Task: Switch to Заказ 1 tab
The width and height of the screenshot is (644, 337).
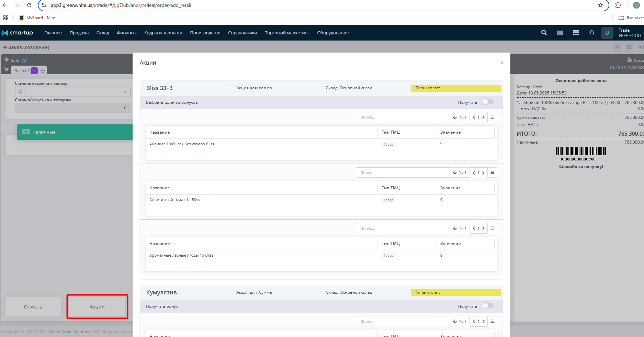Action: click(x=22, y=70)
